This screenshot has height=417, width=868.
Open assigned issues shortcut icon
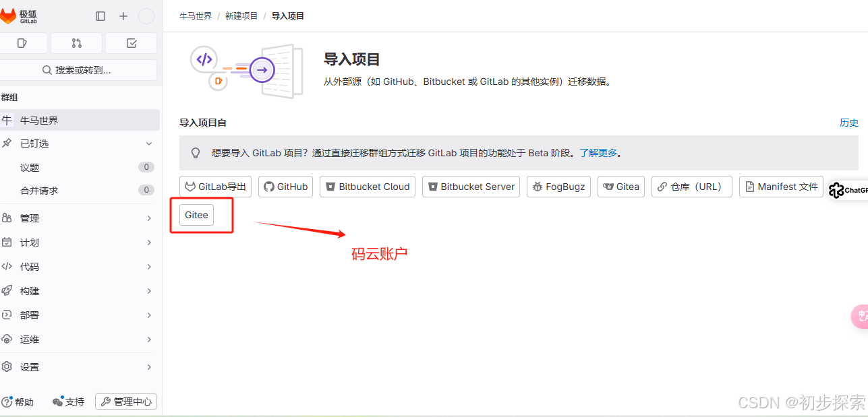(22, 43)
